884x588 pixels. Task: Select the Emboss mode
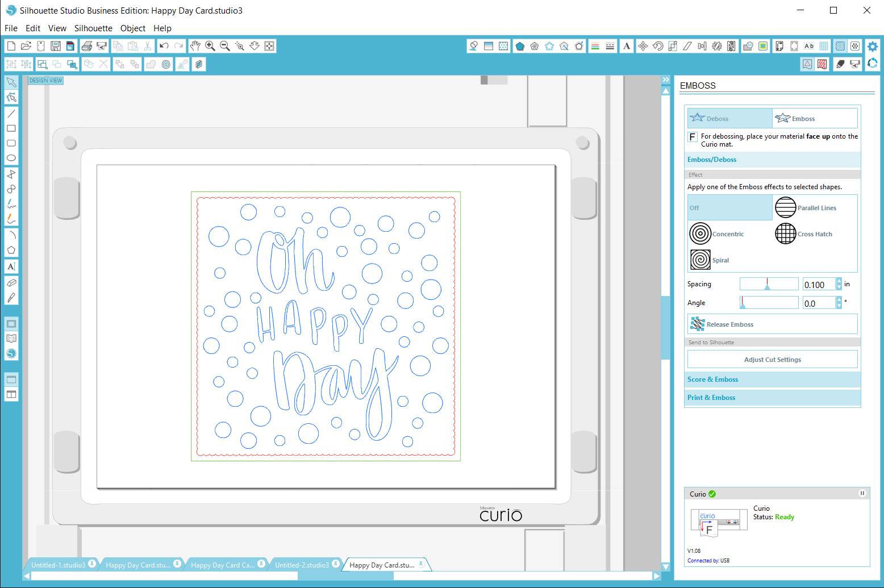tap(815, 118)
